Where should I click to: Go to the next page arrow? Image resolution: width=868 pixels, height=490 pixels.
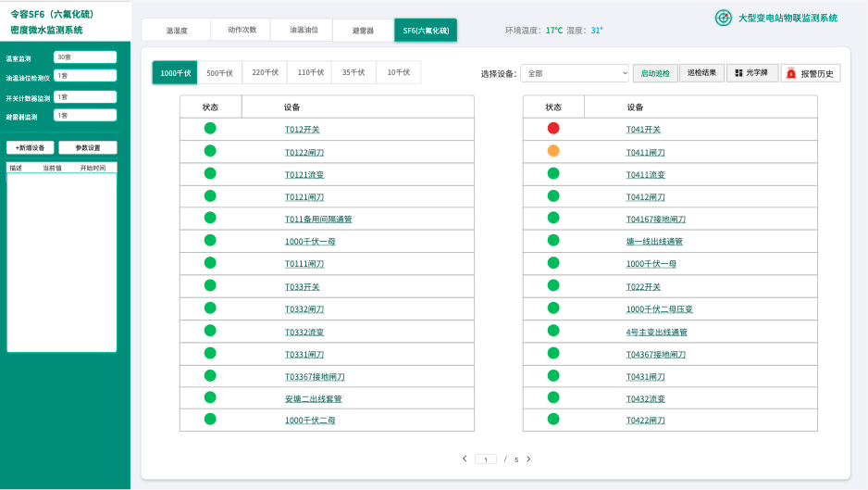(528, 459)
